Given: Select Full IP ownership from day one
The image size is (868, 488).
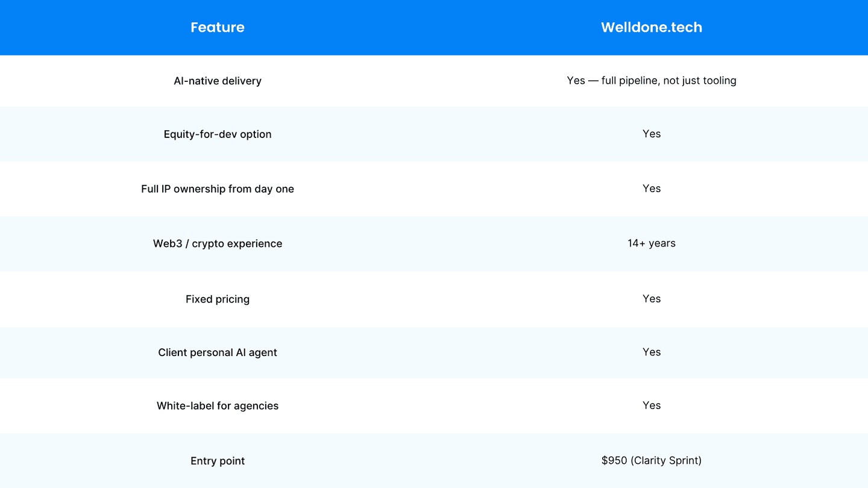Looking at the screenshot, I should pyautogui.click(x=218, y=189).
